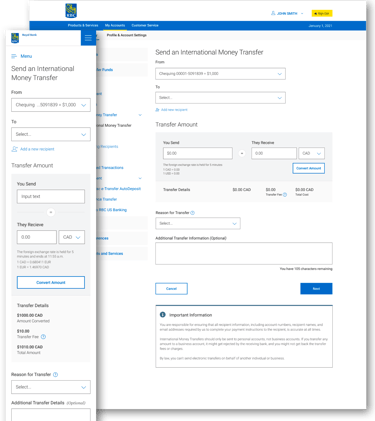The width and height of the screenshot is (375, 421).
Task: Click the mobile Reason for Transfer help icon
Action: (55, 375)
